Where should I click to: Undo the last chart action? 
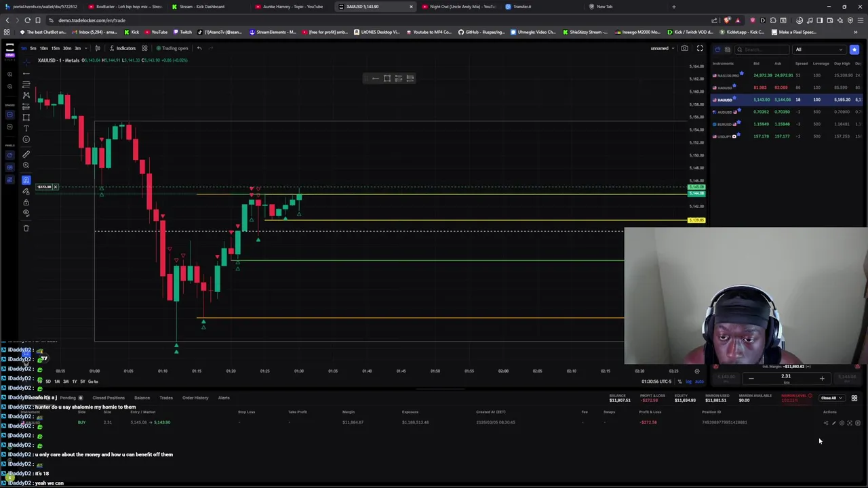click(x=199, y=48)
